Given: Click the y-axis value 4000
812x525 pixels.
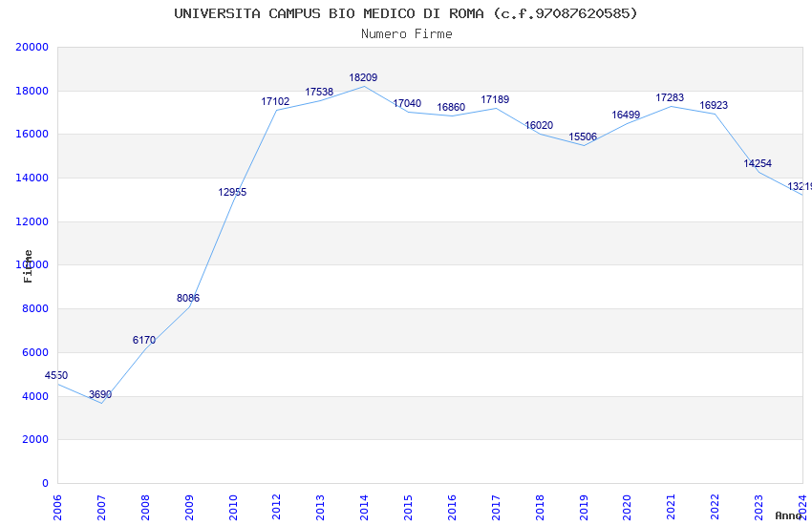Looking at the screenshot, I should point(35,397).
